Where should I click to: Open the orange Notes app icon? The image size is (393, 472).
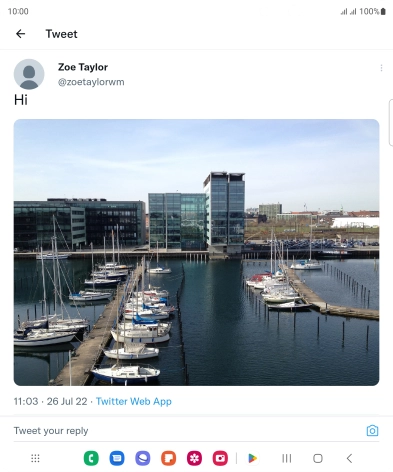[x=169, y=458]
